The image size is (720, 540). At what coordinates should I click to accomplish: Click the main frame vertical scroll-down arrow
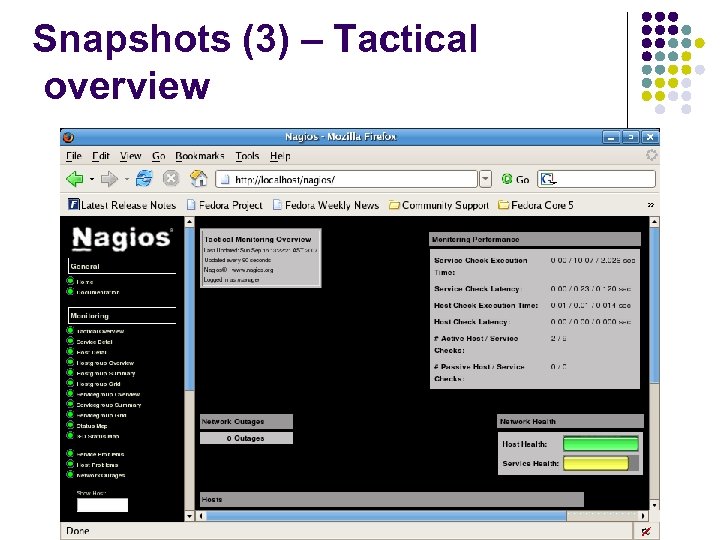654,506
